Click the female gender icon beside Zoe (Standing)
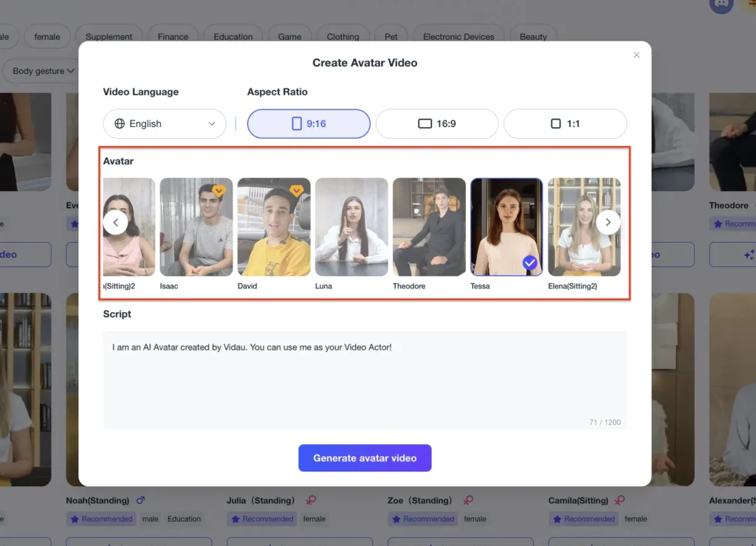The width and height of the screenshot is (756, 546). (x=468, y=500)
